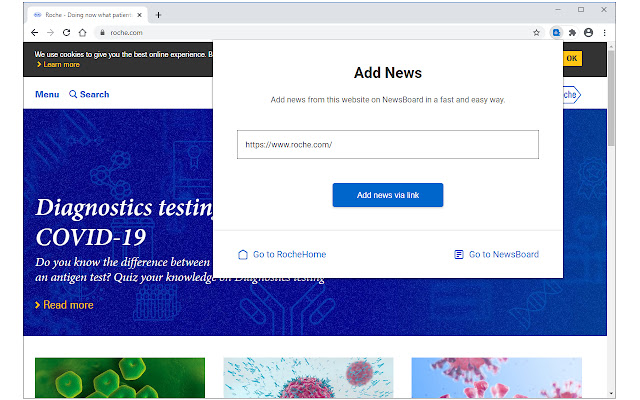The height and width of the screenshot is (400, 640).
Task: Click the Diagnostics testing COVID-19 headline
Action: coord(124,222)
